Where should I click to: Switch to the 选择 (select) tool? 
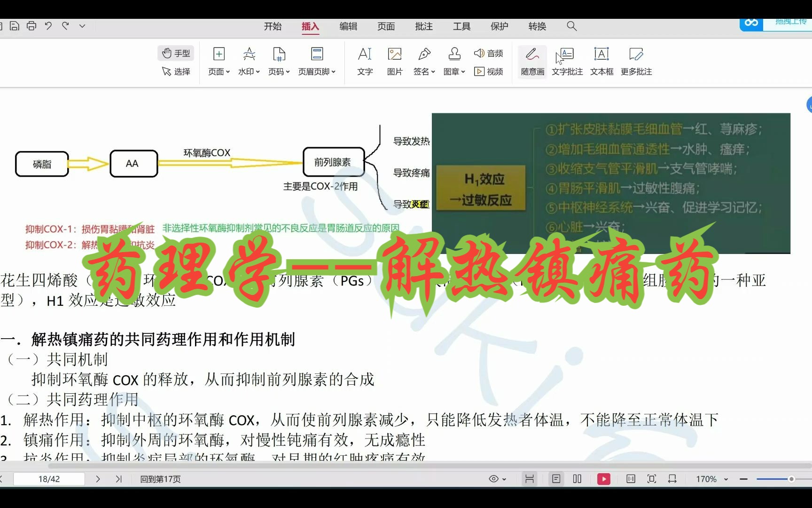(x=176, y=71)
